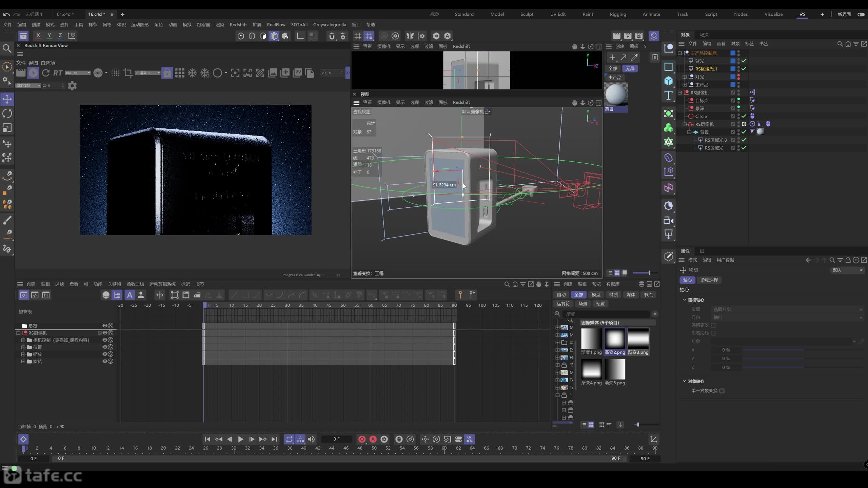Add a Text spline with the T icon
The height and width of the screenshot is (488, 868).
(668, 96)
